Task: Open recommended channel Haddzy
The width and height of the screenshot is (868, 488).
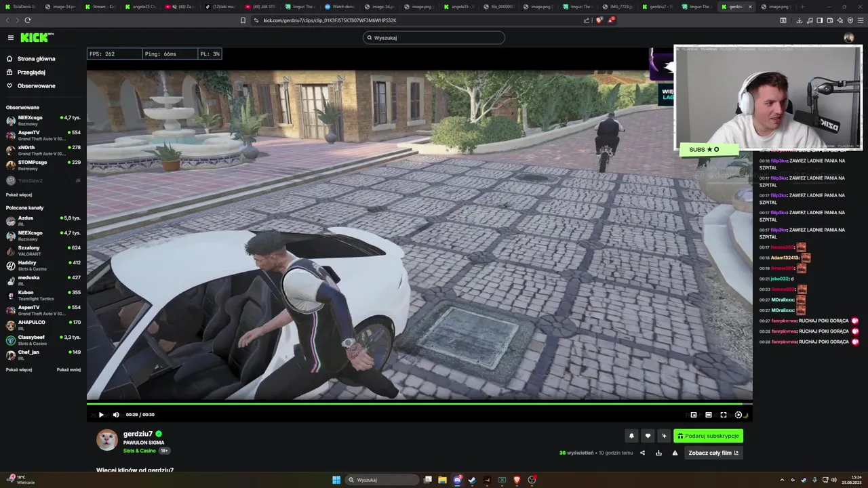Action: pos(43,266)
